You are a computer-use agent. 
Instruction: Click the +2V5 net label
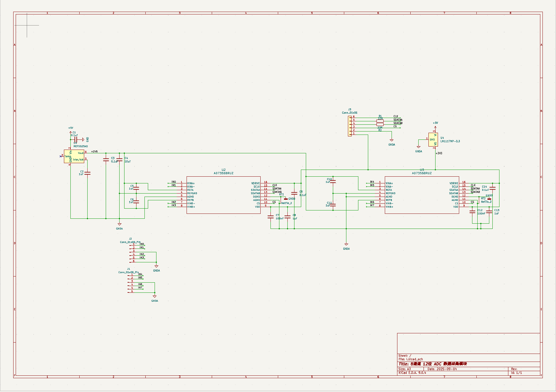[x=94, y=151]
